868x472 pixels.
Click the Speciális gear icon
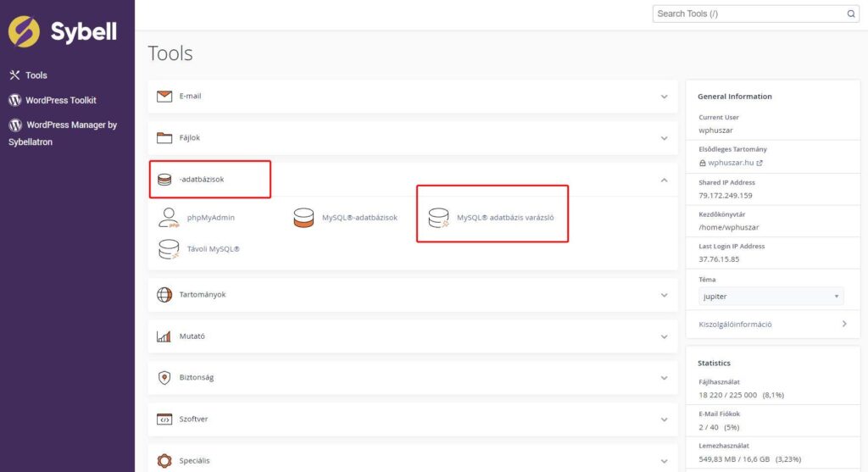click(164, 460)
